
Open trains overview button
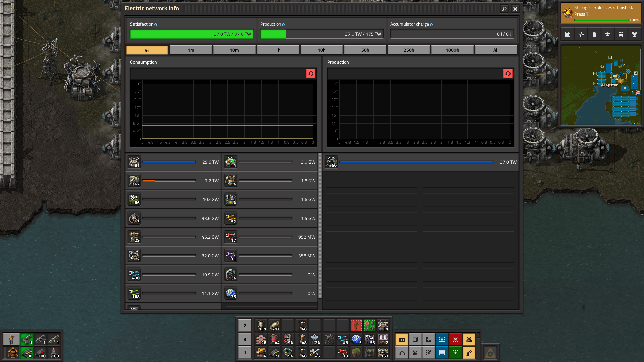point(621,34)
